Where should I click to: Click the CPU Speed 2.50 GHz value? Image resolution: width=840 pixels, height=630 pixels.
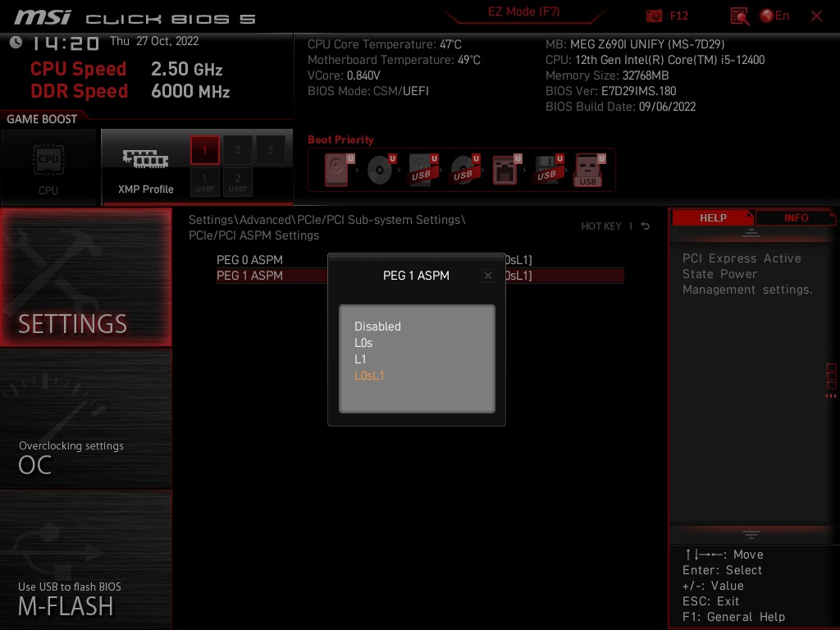pos(186,69)
